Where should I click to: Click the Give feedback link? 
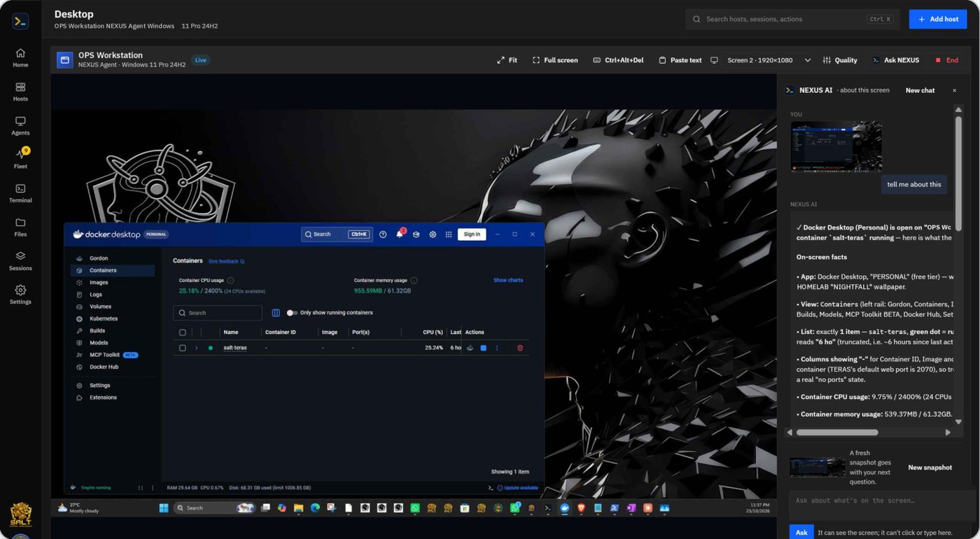pos(226,261)
